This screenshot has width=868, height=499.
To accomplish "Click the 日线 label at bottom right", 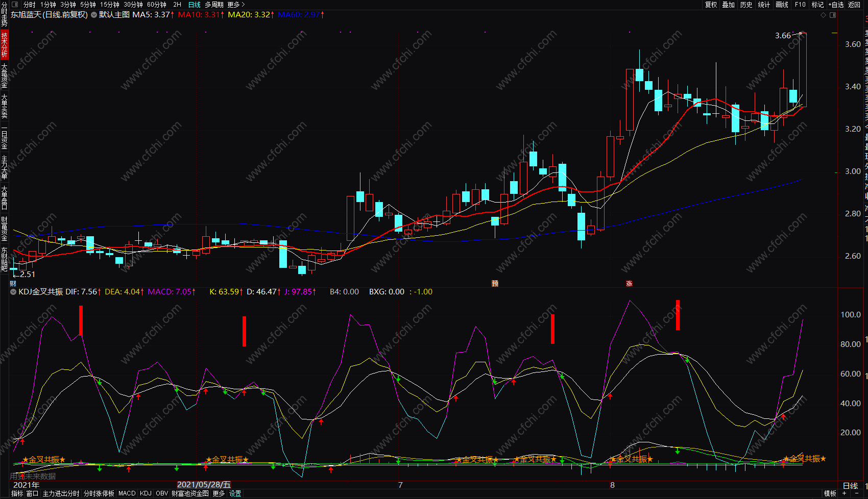I will point(851,485).
